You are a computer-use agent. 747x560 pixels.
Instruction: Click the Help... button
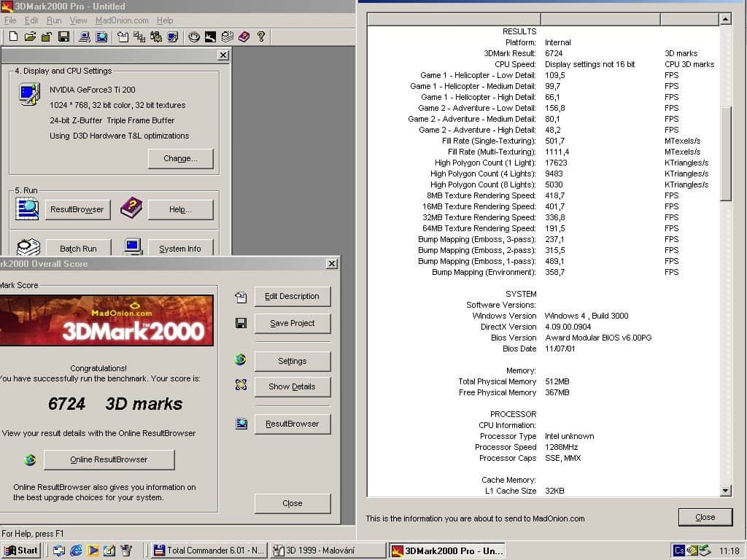point(181,209)
